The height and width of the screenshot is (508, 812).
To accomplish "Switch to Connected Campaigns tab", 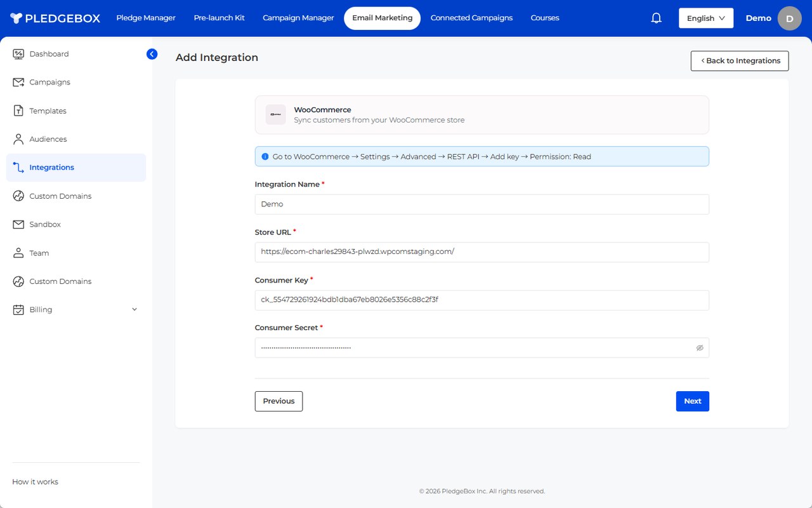I will [x=471, y=18].
